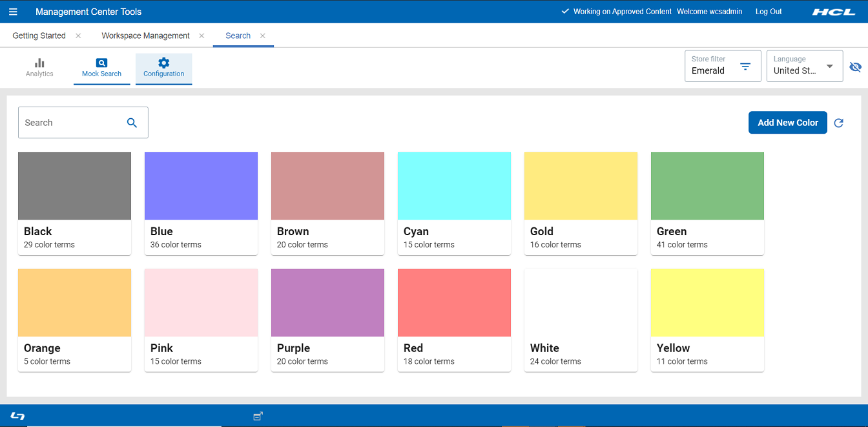Refresh the color list
The image size is (868, 427).
coord(838,123)
